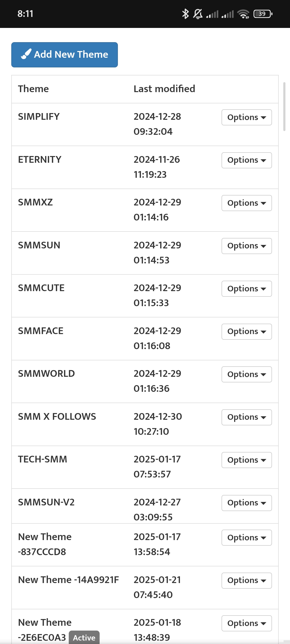Select the SMMWORLD theme name
Image resolution: width=290 pixels, height=644 pixels.
point(46,374)
